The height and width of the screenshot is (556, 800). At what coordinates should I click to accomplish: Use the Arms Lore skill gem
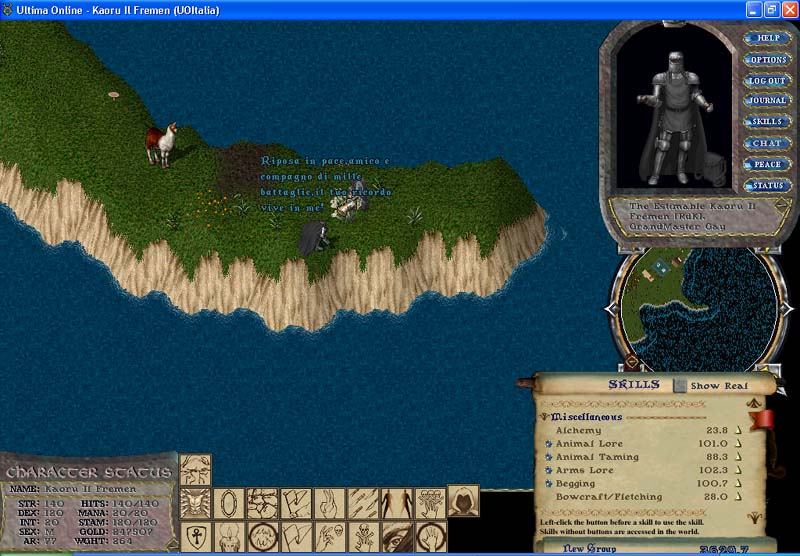(549, 470)
